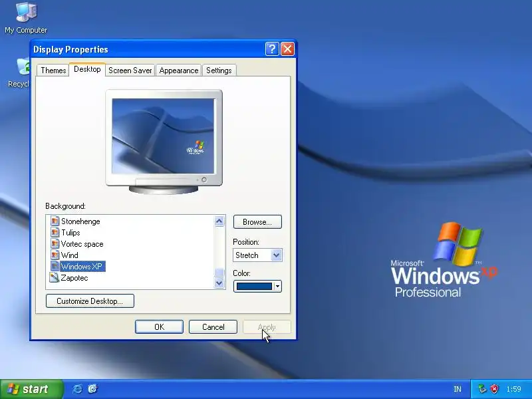The height and width of the screenshot is (399, 532).
Task: Confirm with the OK button
Action: click(x=159, y=327)
